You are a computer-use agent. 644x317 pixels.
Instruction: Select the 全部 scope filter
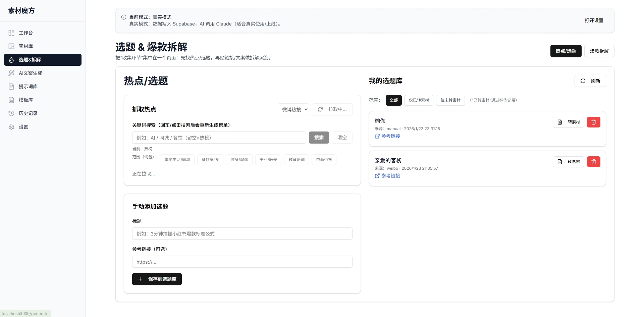(x=393, y=100)
